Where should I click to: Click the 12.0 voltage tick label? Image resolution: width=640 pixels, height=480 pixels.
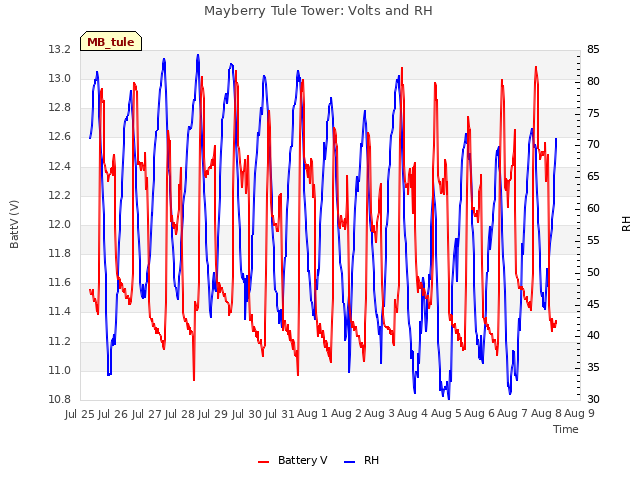(x=60, y=225)
